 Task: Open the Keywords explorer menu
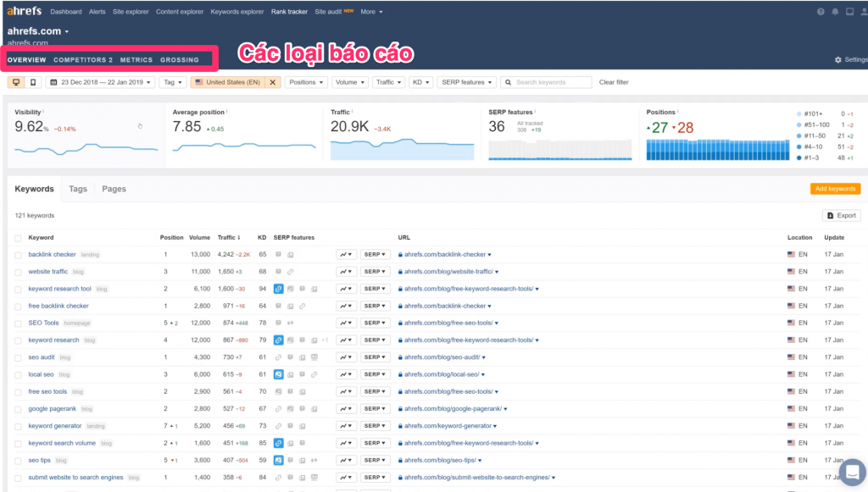[x=237, y=12]
